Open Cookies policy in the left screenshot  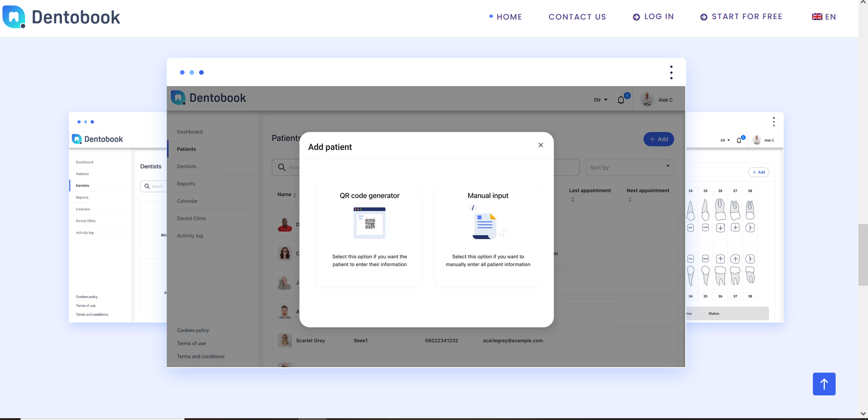[87, 297]
